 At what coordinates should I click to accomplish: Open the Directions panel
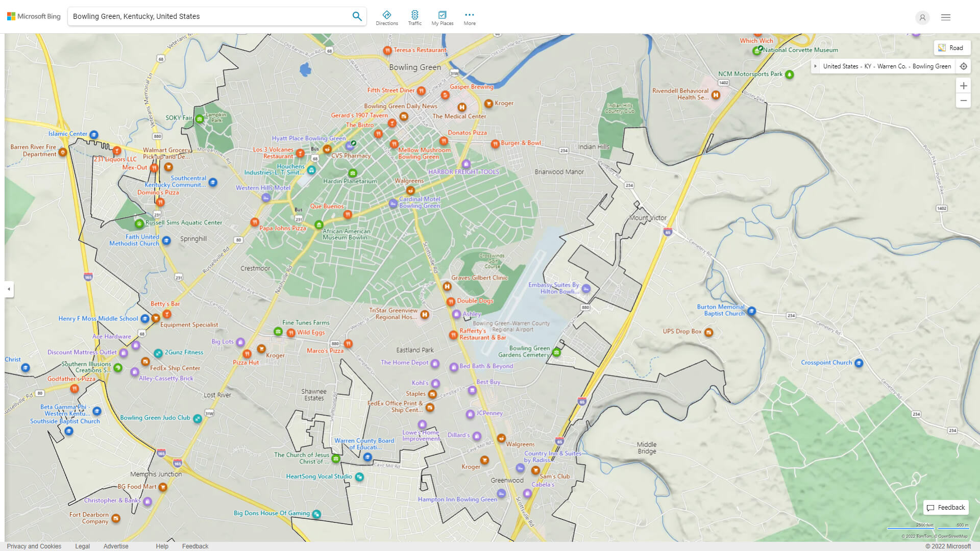tap(387, 17)
